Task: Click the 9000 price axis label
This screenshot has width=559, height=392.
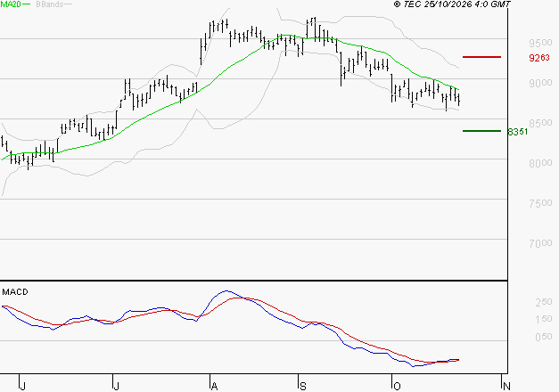Action: pos(540,83)
